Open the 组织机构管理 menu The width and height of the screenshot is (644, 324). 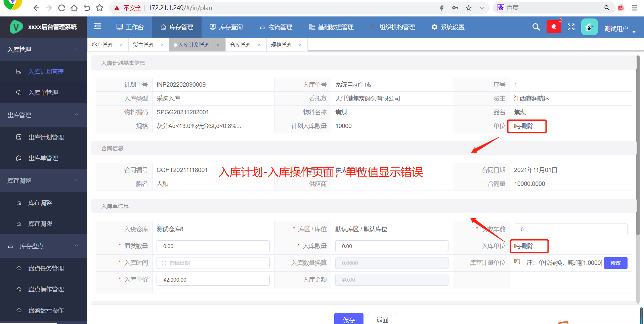point(392,27)
